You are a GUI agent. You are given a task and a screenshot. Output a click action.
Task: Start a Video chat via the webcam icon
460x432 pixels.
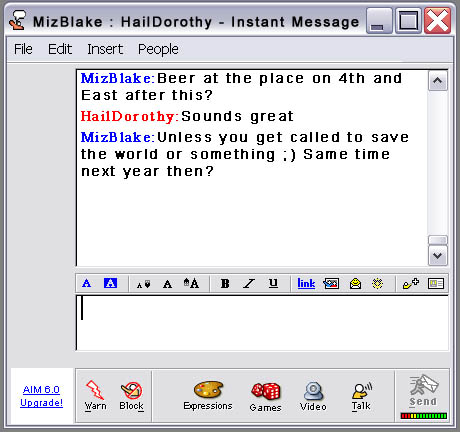point(313,390)
